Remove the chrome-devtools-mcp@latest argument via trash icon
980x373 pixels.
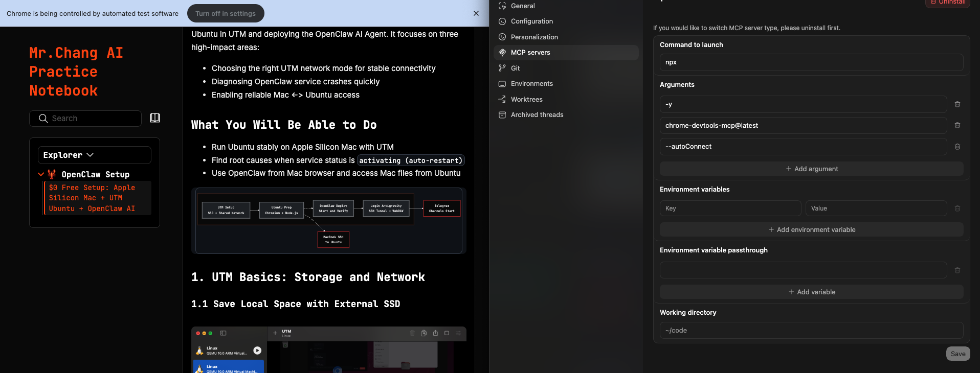pyautogui.click(x=957, y=125)
